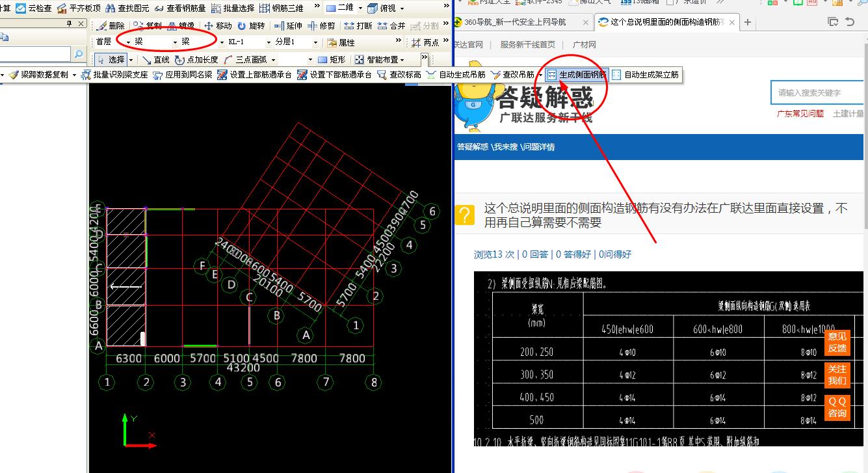Select the 打断 break tool
Image resolution: width=868 pixels, height=473 pixels.
click(x=358, y=26)
